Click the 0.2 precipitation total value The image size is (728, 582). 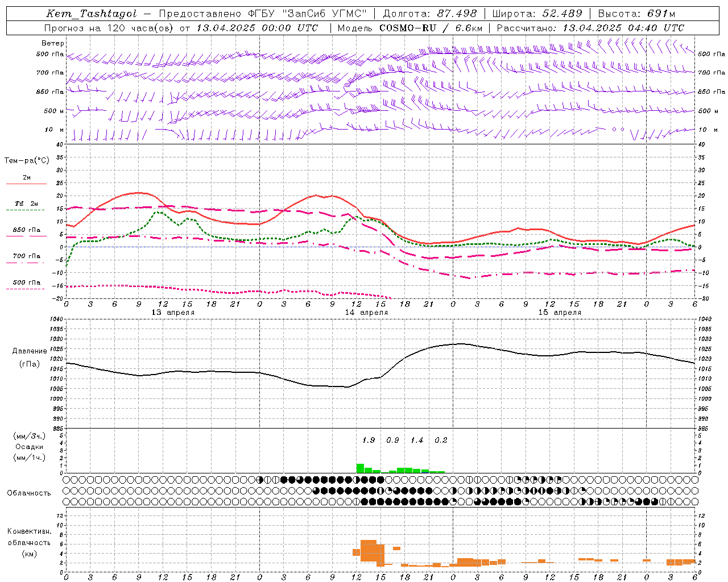(x=441, y=440)
